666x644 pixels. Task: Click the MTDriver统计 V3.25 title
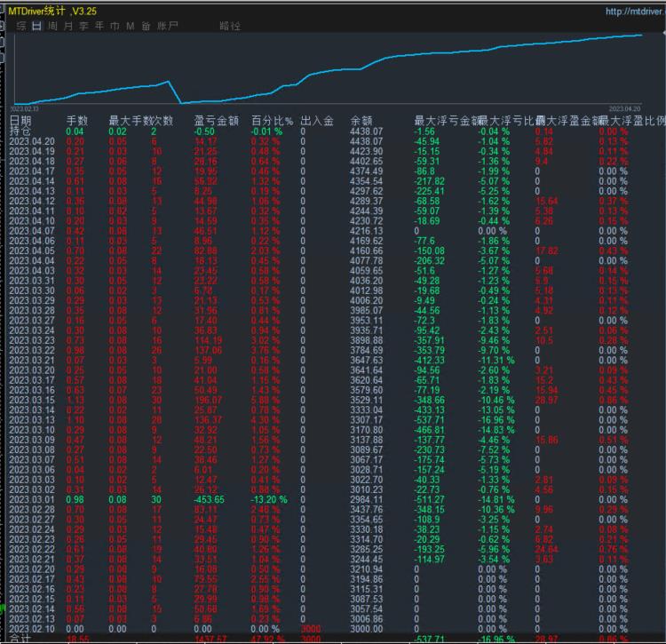[x=52, y=11]
